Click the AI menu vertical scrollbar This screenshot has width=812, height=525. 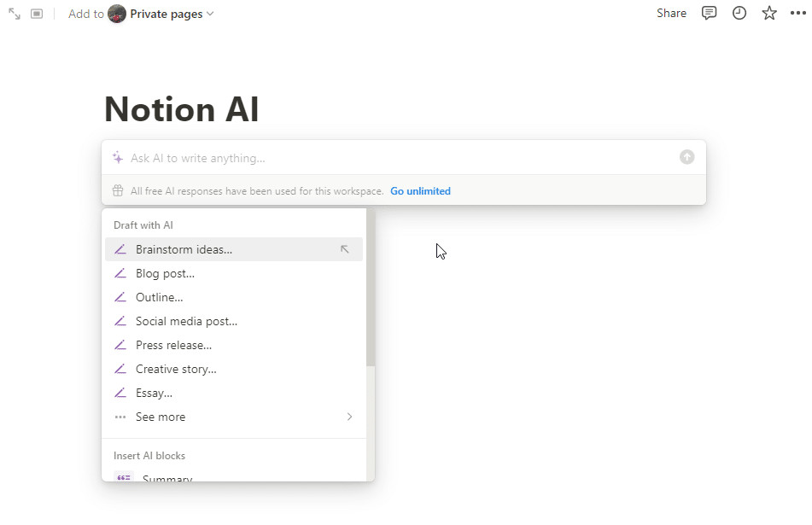pyautogui.click(x=371, y=290)
